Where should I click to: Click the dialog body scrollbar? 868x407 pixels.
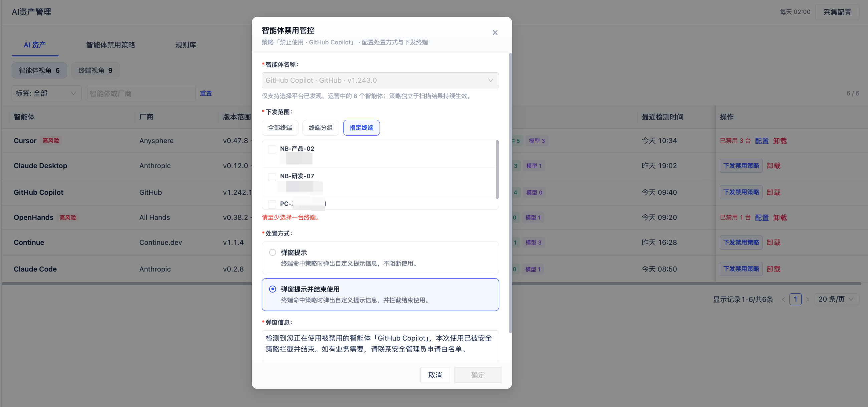(510, 193)
